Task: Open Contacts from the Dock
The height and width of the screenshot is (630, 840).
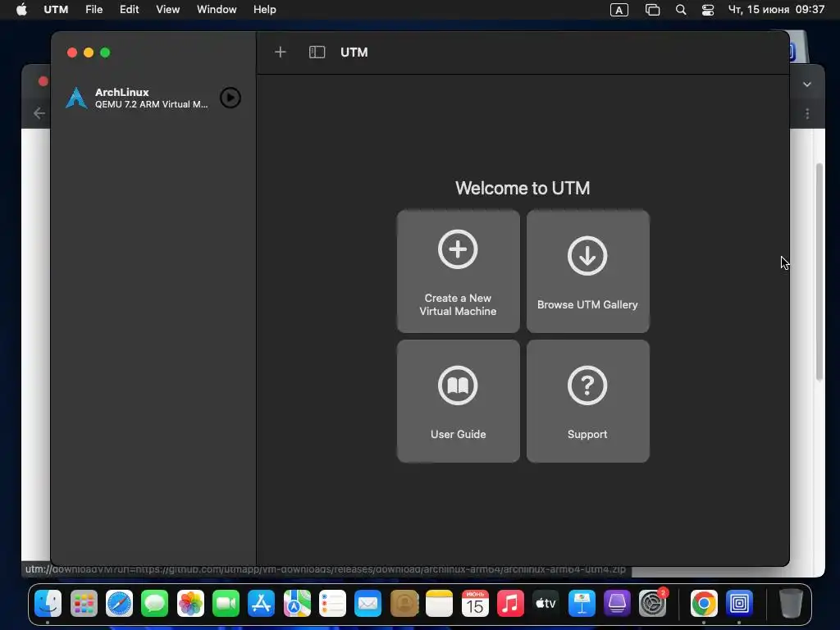Action: 404,604
